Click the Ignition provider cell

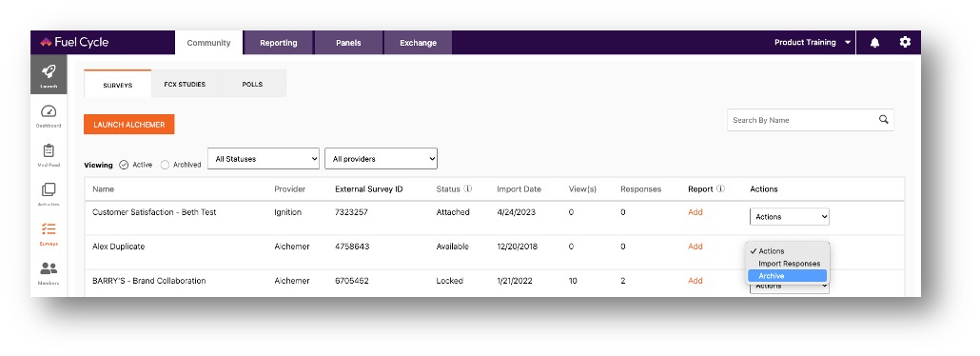point(287,212)
